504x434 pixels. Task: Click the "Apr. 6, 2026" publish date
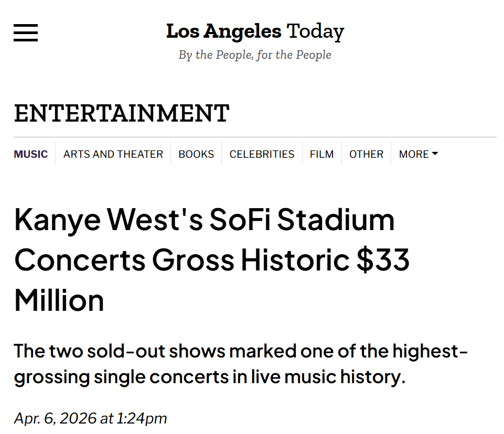[x=55, y=418]
